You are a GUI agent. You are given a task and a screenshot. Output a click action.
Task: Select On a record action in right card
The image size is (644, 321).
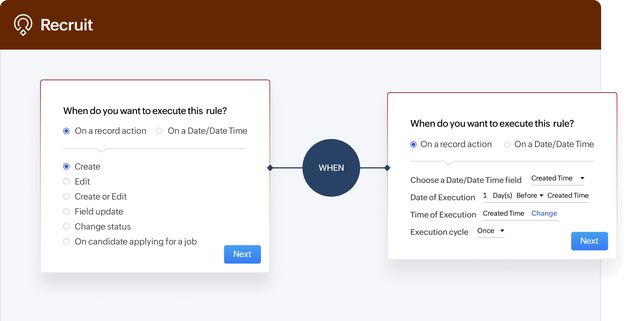[x=413, y=144]
